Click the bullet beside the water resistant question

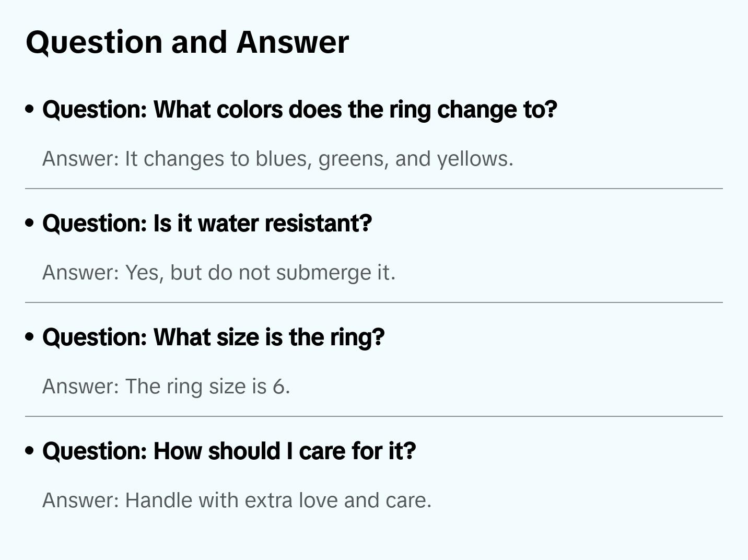click(30, 224)
